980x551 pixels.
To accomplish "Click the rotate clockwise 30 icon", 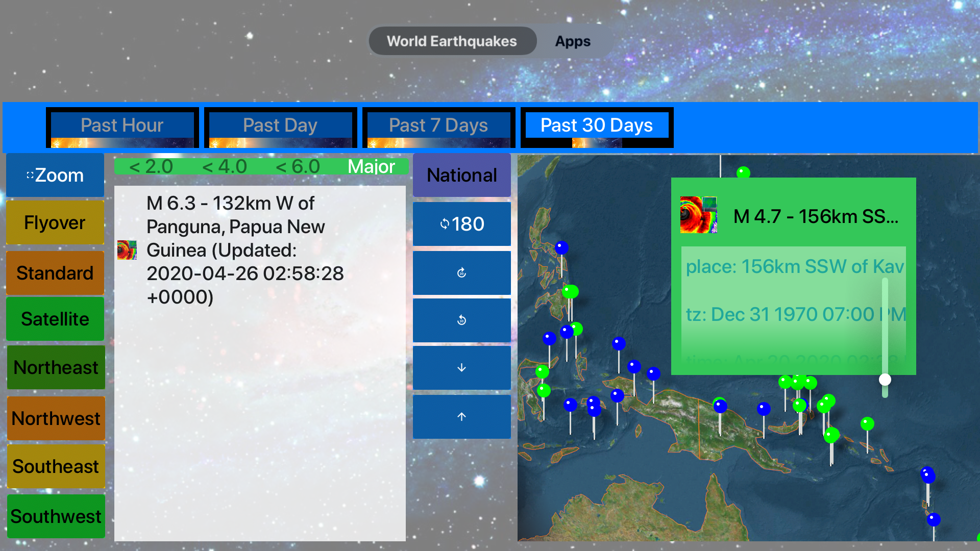I will click(x=462, y=272).
